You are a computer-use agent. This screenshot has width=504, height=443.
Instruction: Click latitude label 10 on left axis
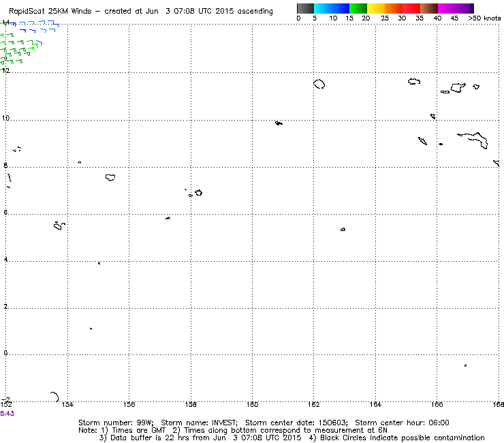tap(5, 118)
